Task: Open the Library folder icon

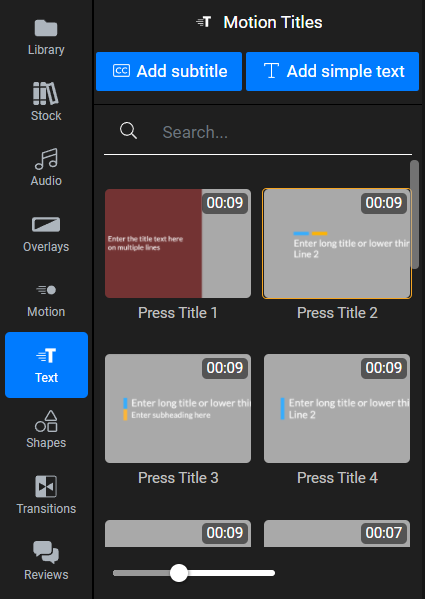Action: point(46,28)
